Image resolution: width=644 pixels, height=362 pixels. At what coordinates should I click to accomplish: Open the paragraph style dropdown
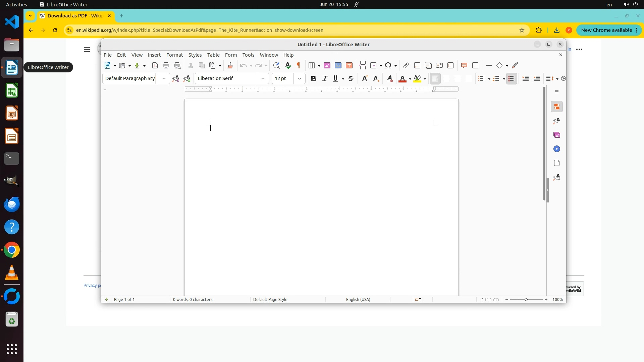(x=164, y=78)
